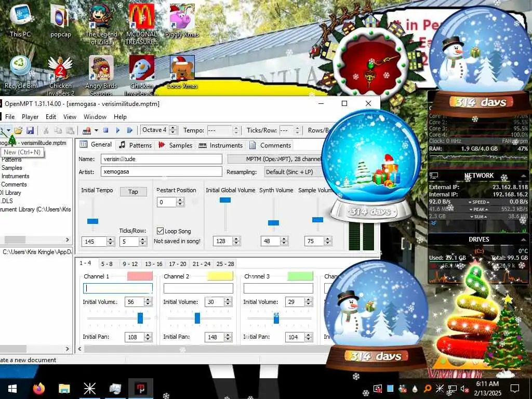532x399 pixels.
Task: Toggle the Loop Song checkbox
Action: point(160,231)
